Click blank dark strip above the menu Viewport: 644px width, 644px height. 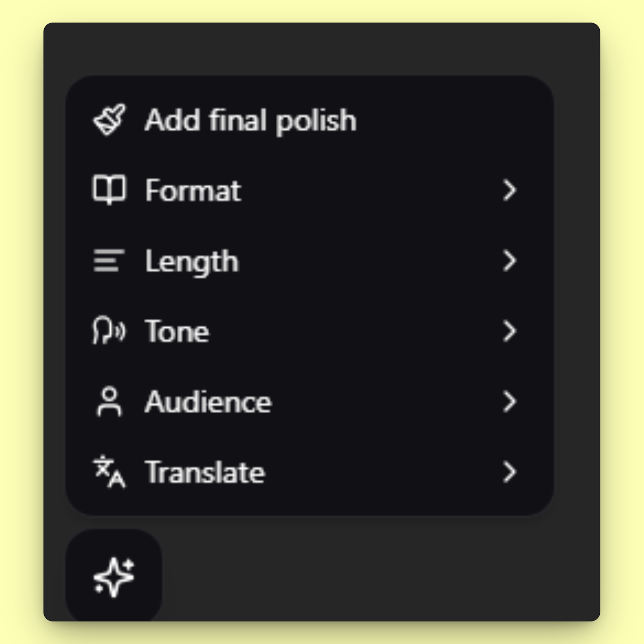(x=322, y=48)
